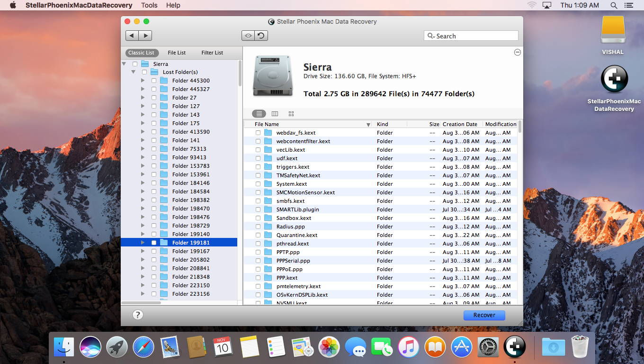
Task: Click the tree panel horizontal scrollbar
Action: [141, 302]
